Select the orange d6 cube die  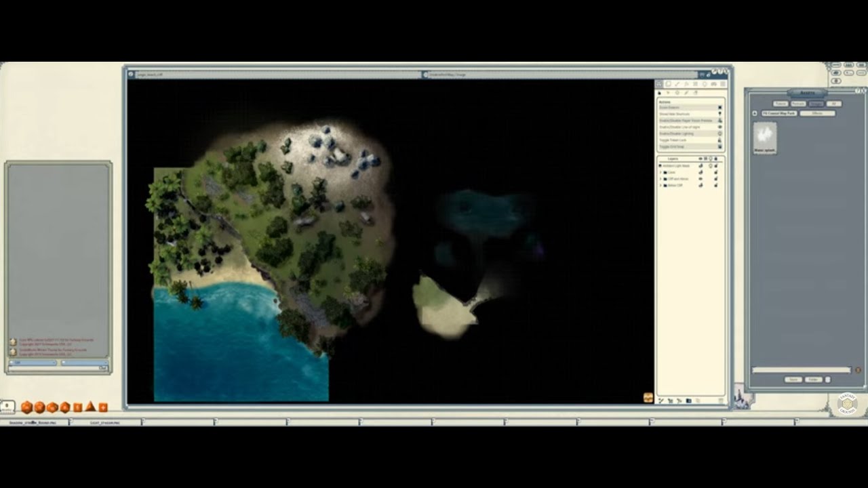78,407
